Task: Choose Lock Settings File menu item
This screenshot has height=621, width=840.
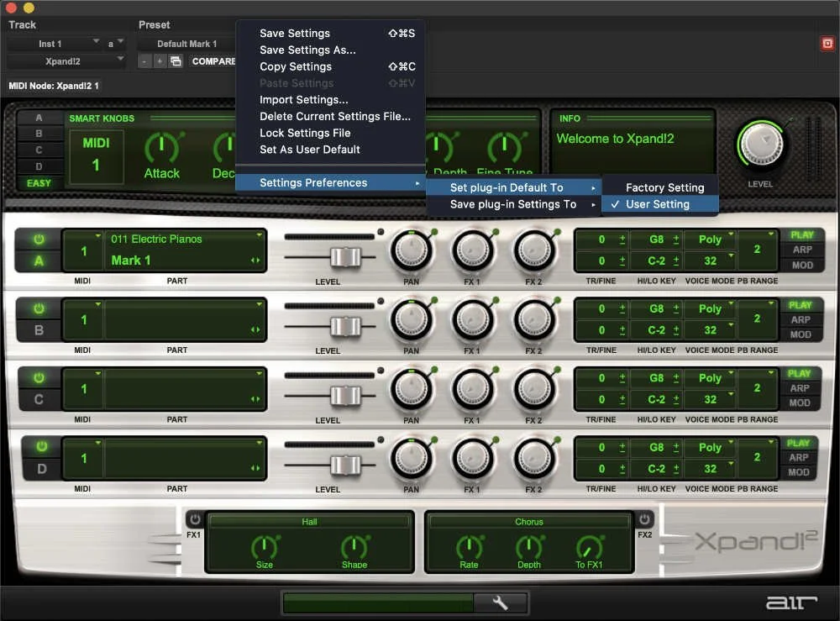Action: 330,133
